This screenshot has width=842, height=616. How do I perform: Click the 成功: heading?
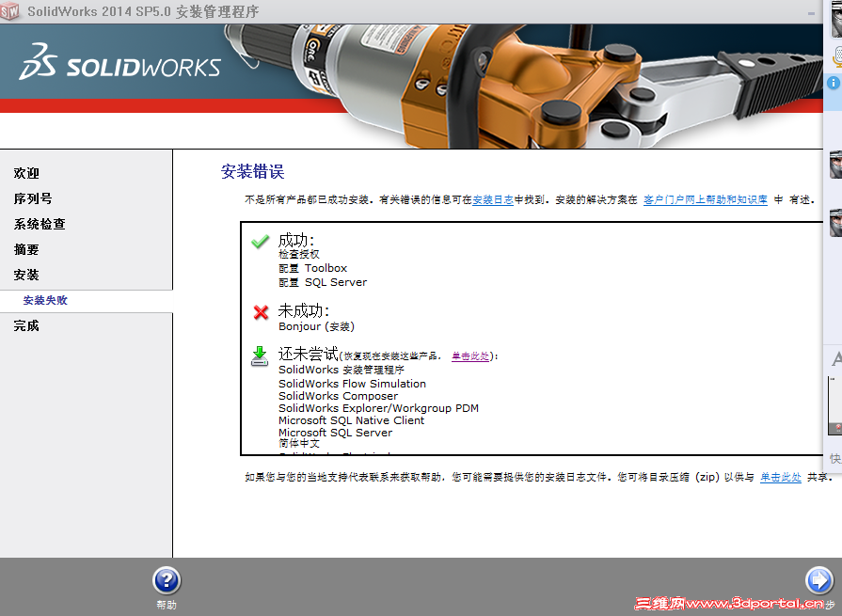296,240
